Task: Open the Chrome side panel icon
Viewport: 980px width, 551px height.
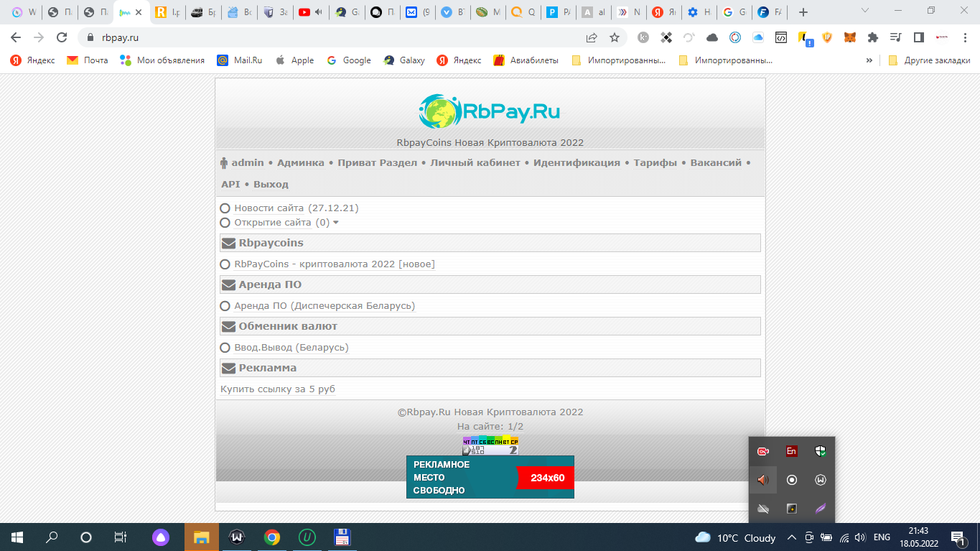Action: pyautogui.click(x=918, y=37)
